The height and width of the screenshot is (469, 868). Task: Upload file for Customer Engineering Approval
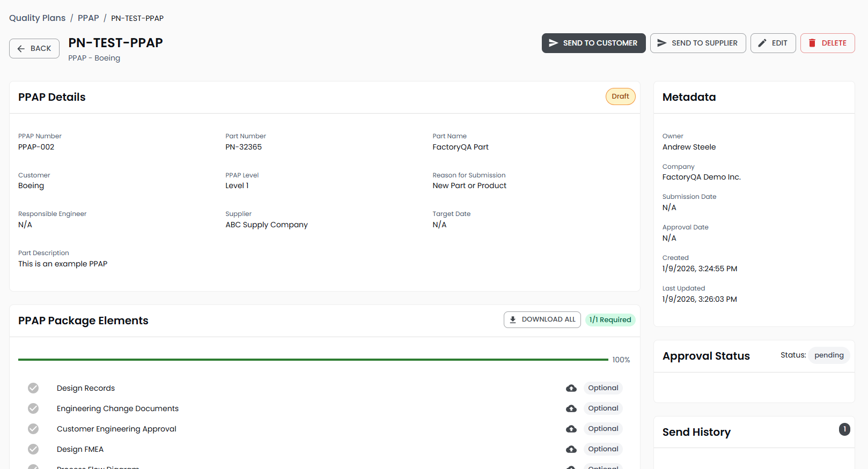click(571, 429)
